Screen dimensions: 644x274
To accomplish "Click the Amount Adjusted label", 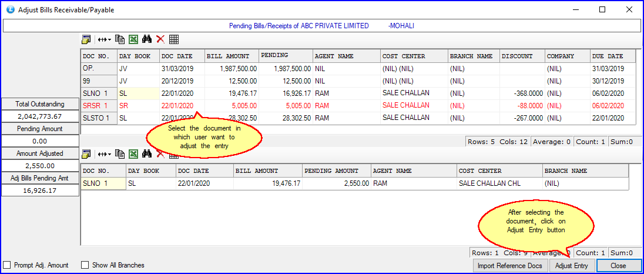I will (x=40, y=153).
